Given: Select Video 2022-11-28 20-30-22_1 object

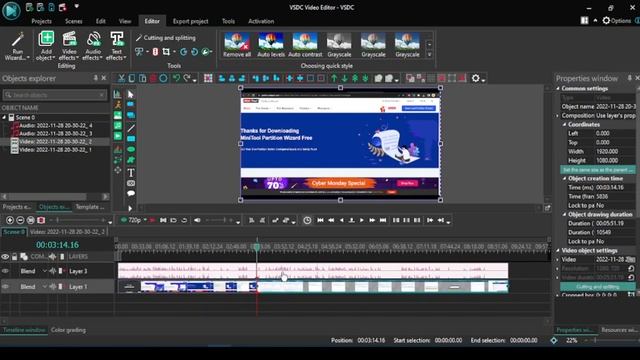Looking at the screenshot, I should click(56, 150).
